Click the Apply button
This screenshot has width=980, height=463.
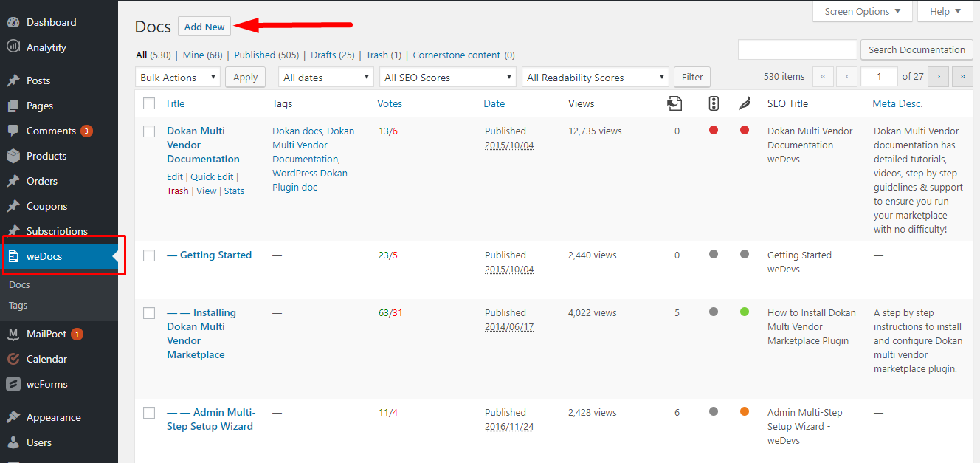pyautogui.click(x=245, y=77)
